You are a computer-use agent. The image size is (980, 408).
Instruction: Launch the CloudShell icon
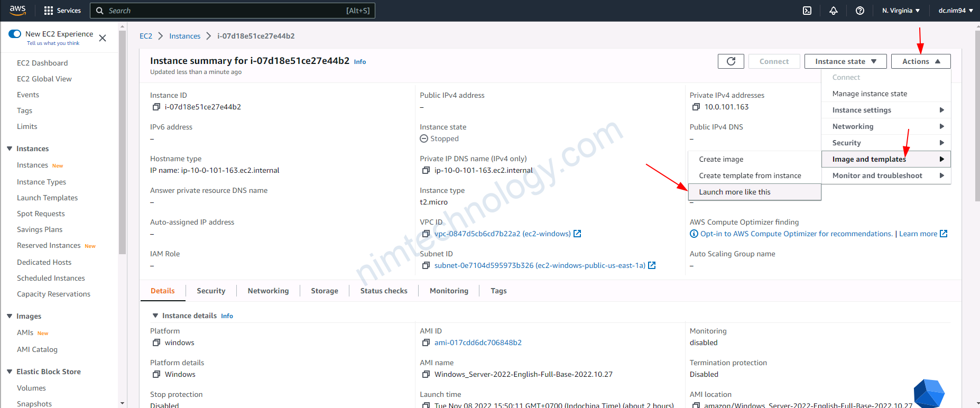click(x=807, y=11)
